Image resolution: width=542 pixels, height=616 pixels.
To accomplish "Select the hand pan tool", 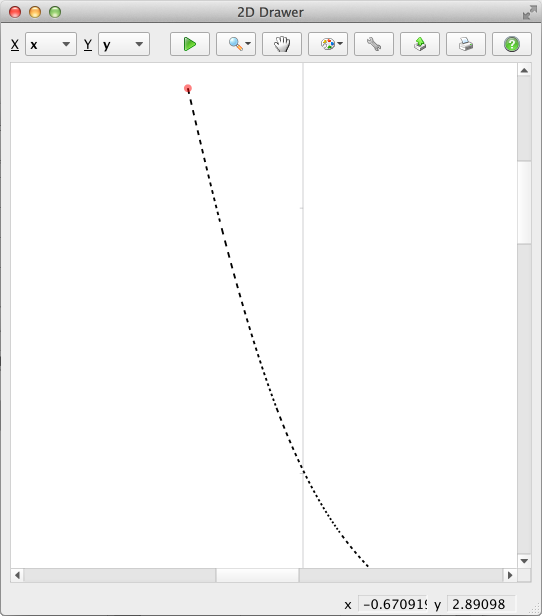I will pos(282,44).
